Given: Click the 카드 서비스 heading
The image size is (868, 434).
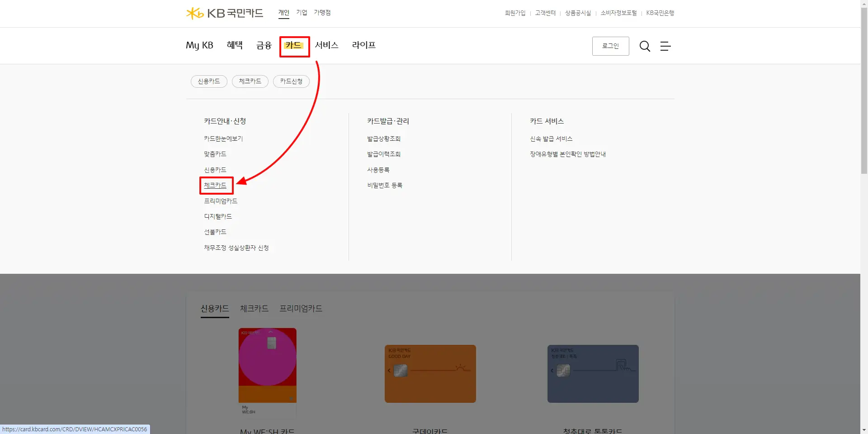Looking at the screenshot, I should [x=547, y=121].
